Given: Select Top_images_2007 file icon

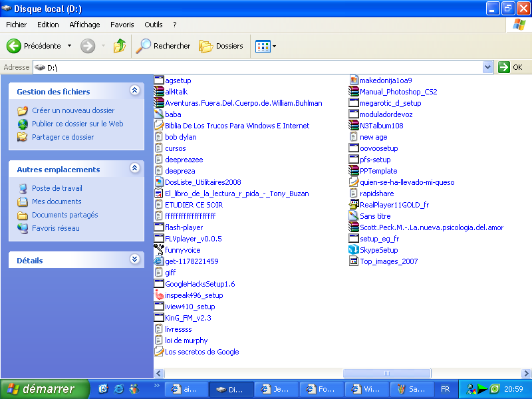Looking at the screenshot, I should (x=354, y=261).
